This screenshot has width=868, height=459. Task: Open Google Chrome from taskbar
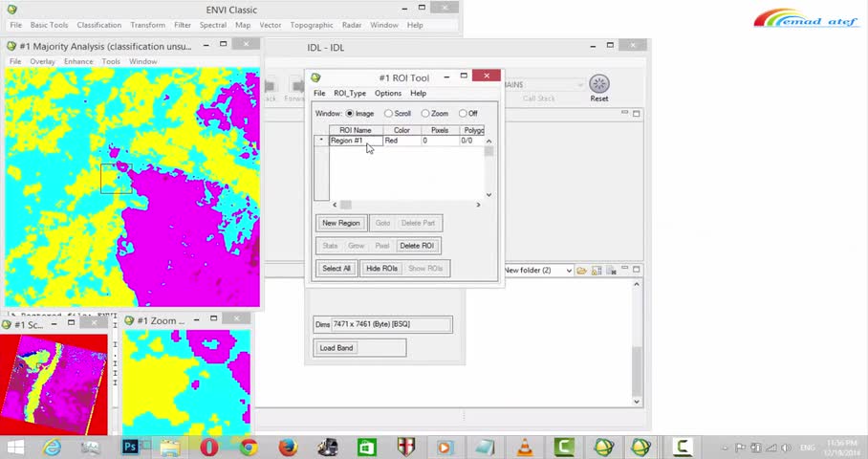pos(249,447)
